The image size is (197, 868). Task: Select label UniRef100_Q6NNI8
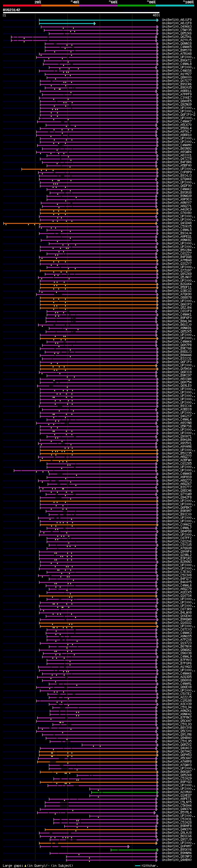pyautogui.click(x=177, y=43)
